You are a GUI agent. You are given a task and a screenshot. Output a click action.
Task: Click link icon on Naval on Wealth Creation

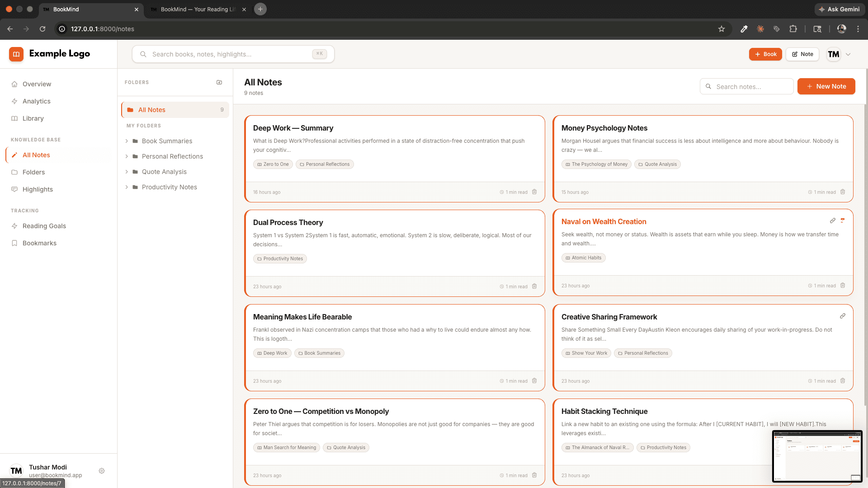coord(833,221)
